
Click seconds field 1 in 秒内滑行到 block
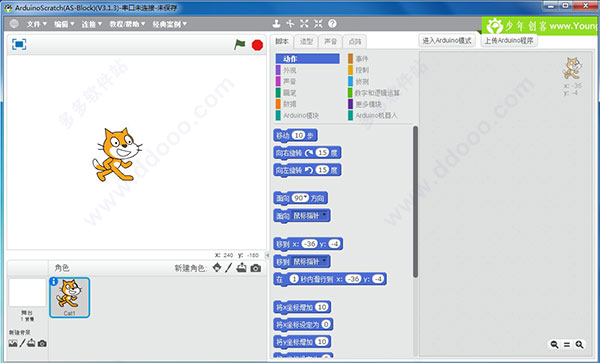pos(294,279)
